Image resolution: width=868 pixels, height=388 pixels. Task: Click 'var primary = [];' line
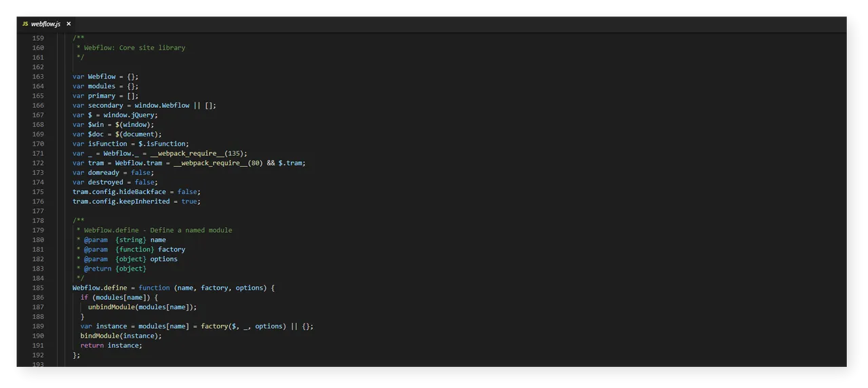click(106, 96)
